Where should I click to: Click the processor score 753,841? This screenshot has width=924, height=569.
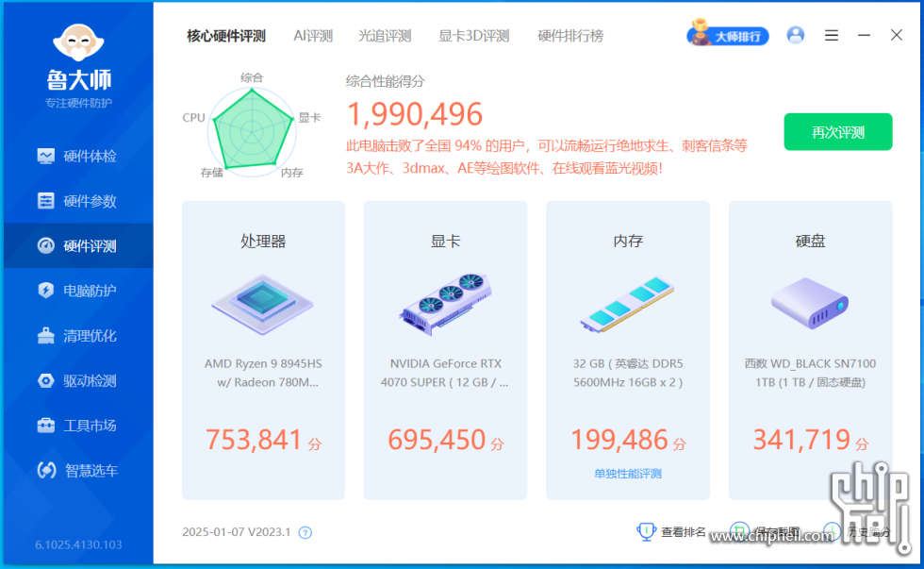[254, 440]
